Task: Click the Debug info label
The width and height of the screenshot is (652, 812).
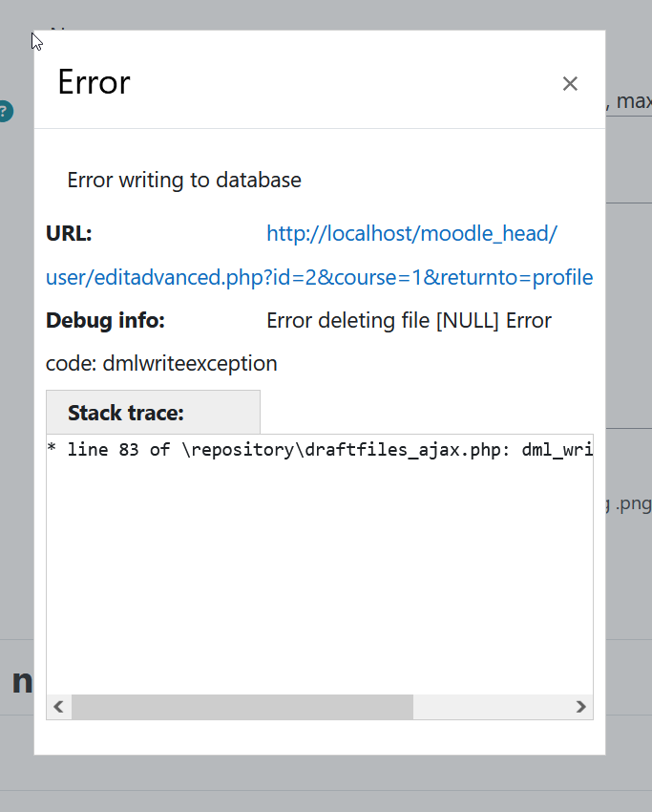Action: [105, 321]
